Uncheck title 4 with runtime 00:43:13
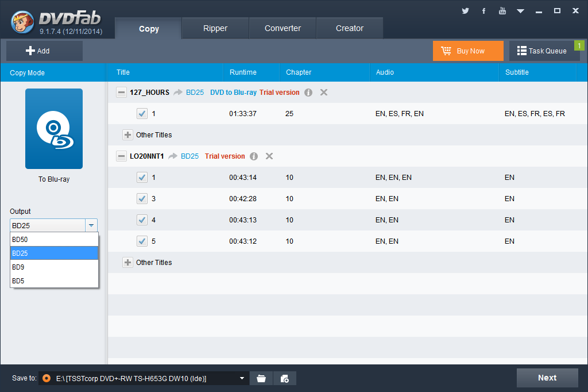The width and height of the screenshot is (588, 392). coord(142,220)
